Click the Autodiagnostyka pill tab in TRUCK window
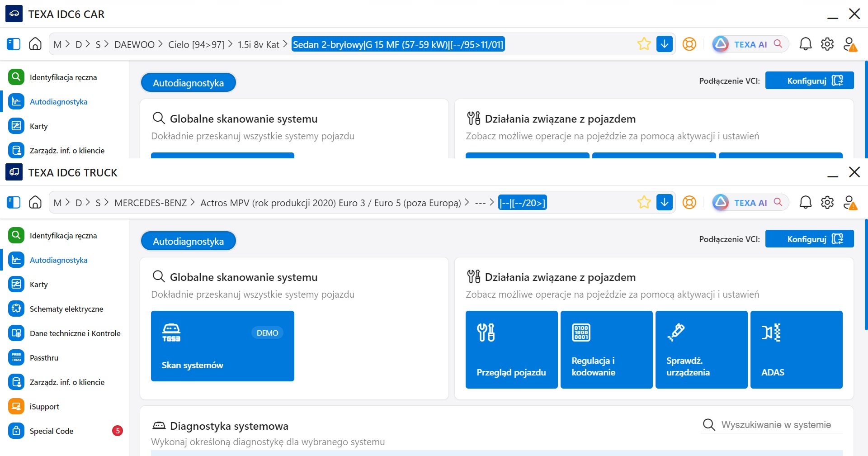Image resolution: width=868 pixels, height=456 pixels. click(189, 241)
